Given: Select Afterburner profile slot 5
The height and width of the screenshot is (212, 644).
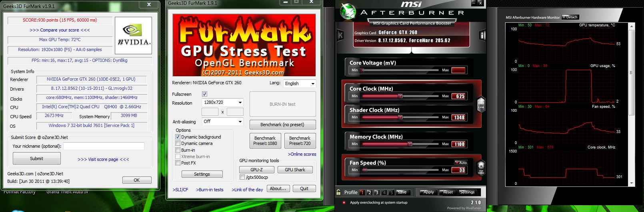Looking at the screenshot, I should coord(392,192).
